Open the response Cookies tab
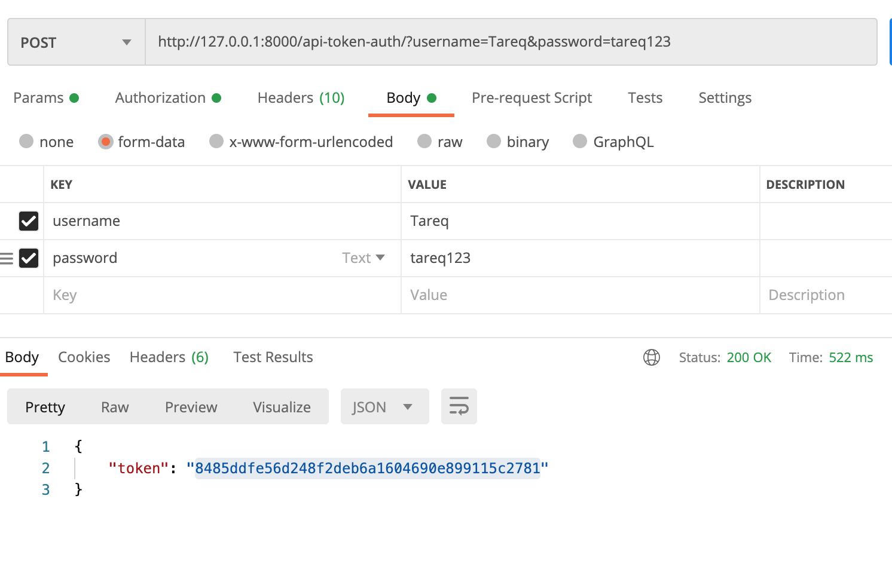892x588 pixels. click(x=84, y=357)
